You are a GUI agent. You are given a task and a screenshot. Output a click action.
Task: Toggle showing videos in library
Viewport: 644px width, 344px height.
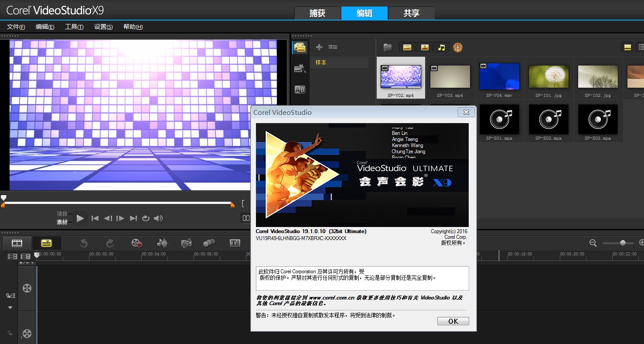tap(407, 48)
